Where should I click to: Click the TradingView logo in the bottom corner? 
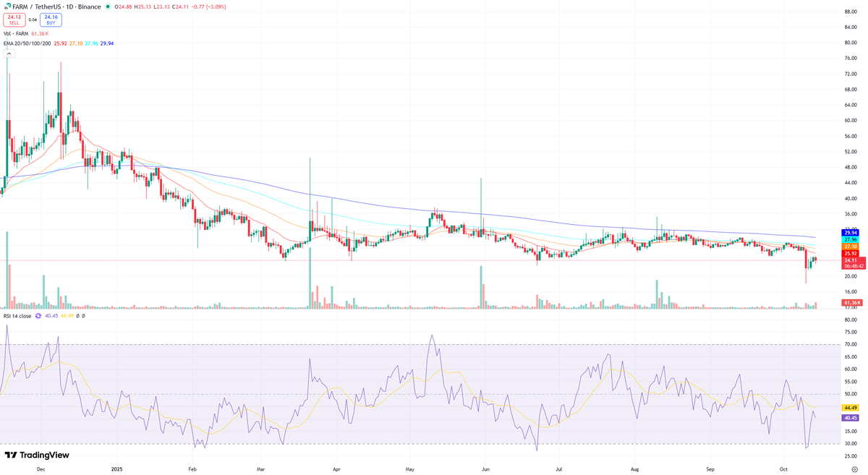[36, 455]
